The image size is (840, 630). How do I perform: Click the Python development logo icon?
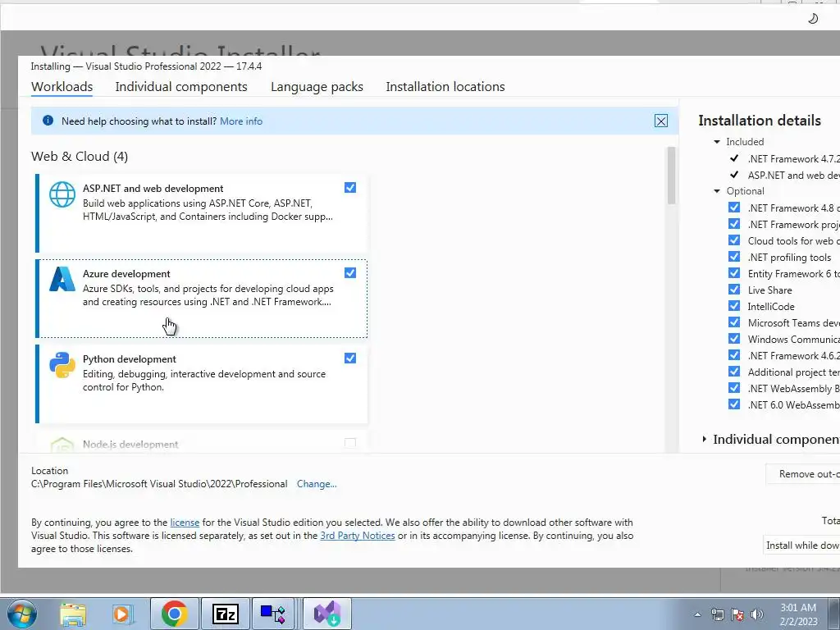coord(62,365)
